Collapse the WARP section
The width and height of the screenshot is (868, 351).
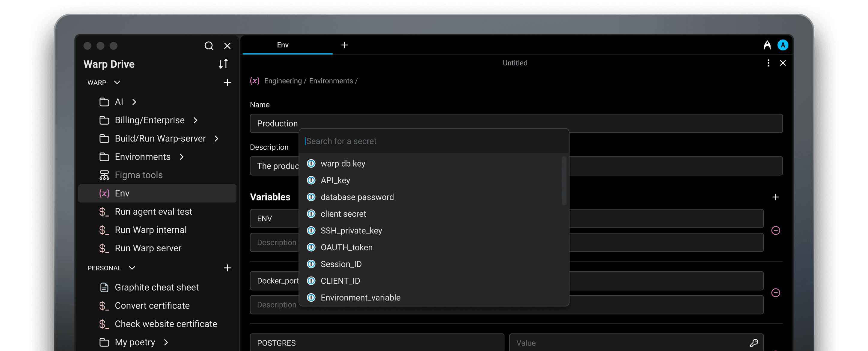(117, 83)
